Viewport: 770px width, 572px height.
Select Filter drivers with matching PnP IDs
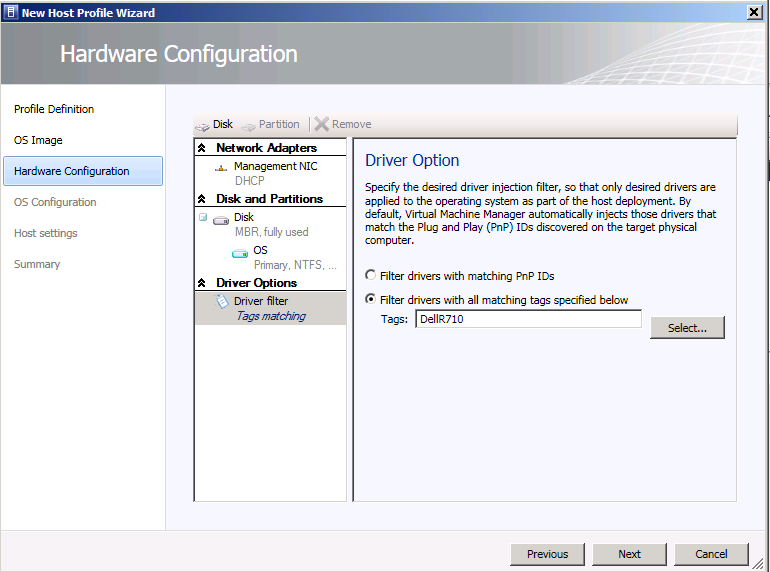371,275
